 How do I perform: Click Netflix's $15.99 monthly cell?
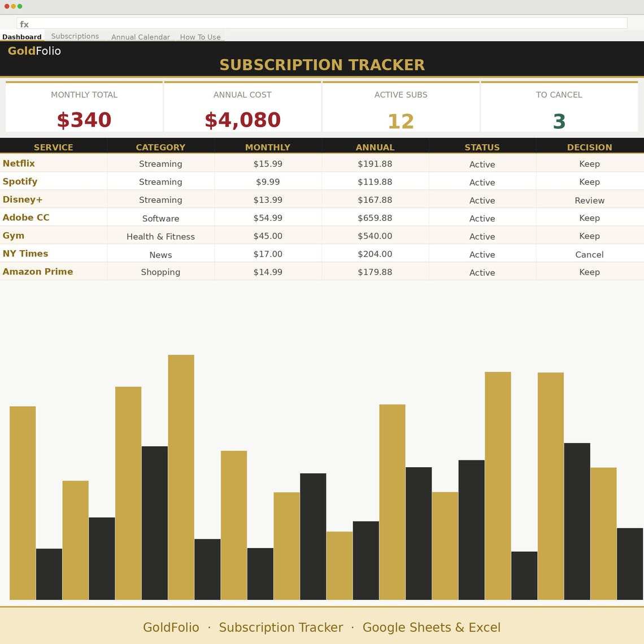point(268,163)
